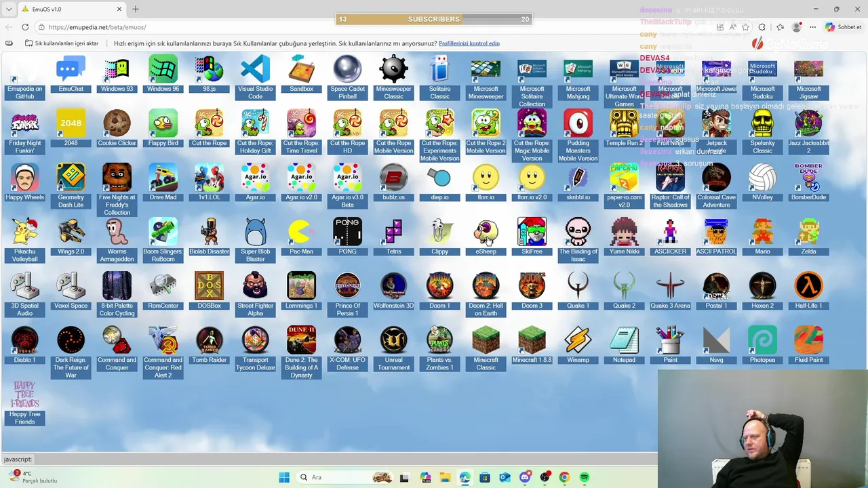Launch Windows 93
Screen dimensions: 868x488
(117, 75)
